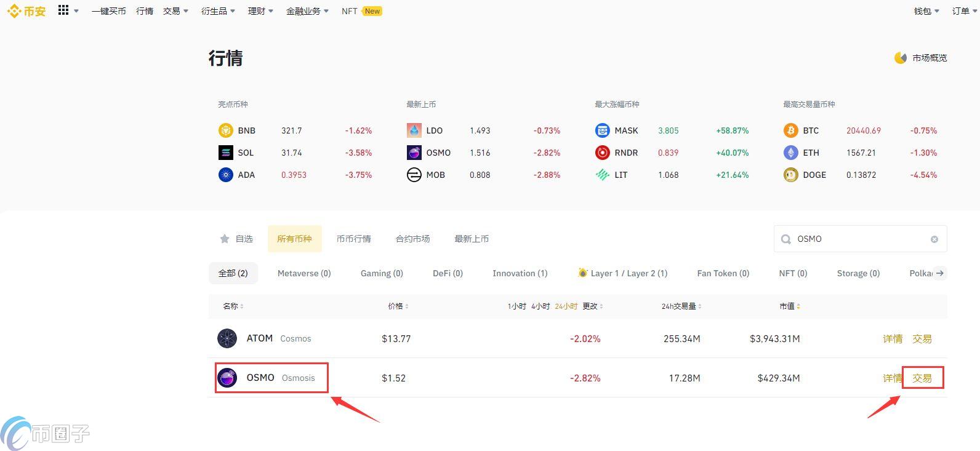Image resolution: width=980 pixels, height=451 pixels.
Task: Click the LIT coin icon
Action: pyautogui.click(x=603, y=175)
